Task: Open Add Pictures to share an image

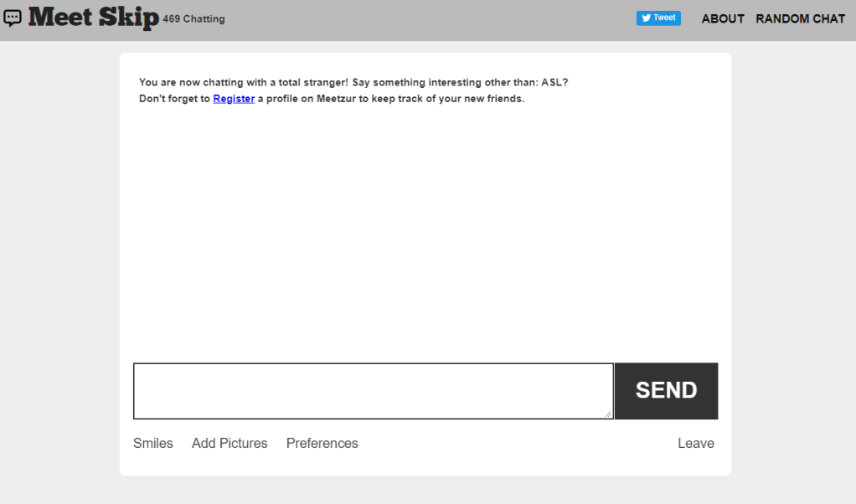Action: pyautogui.click(x=229, y=443)
